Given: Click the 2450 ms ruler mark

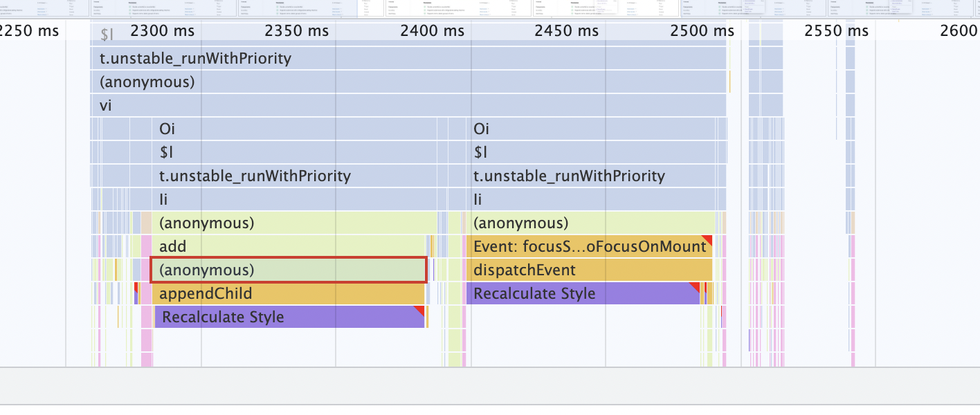Looking at the screenshot, I should click(x=566, y=31).
